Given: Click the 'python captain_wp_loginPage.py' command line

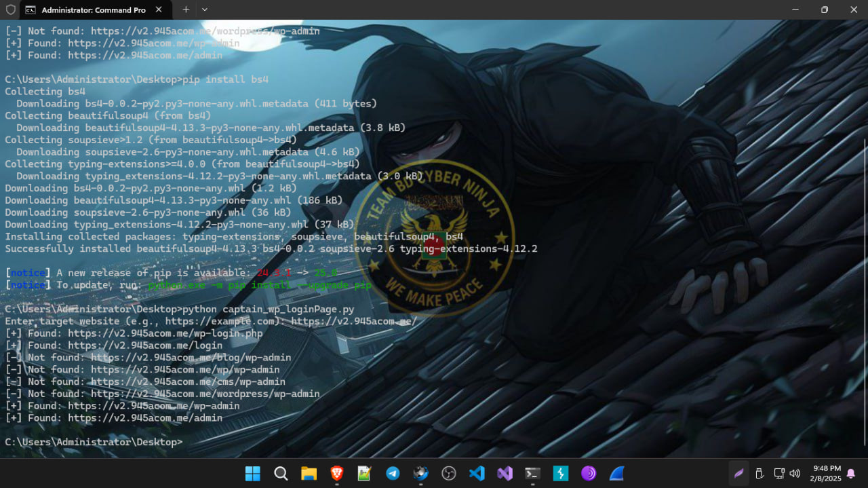Looking at the screenshot, I should pyautogui.click(x=180, y=309).
